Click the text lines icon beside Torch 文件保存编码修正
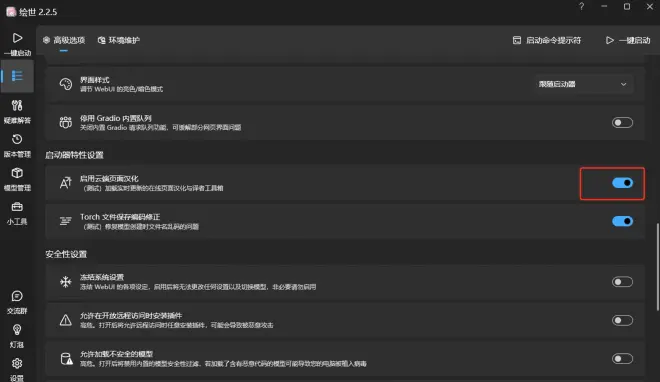Image resolution: width=660 pixels, height=382 pixels. point(66,221)
